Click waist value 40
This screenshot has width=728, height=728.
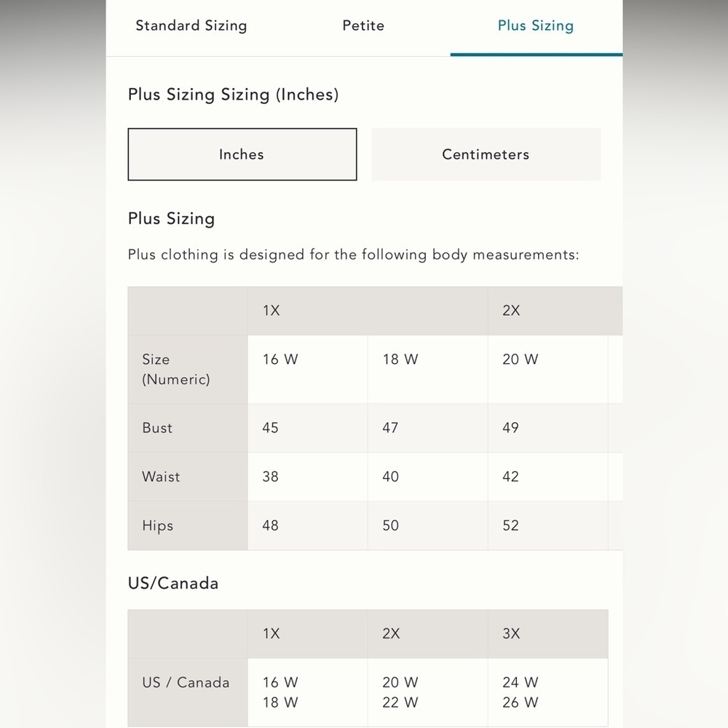(427, 477)
